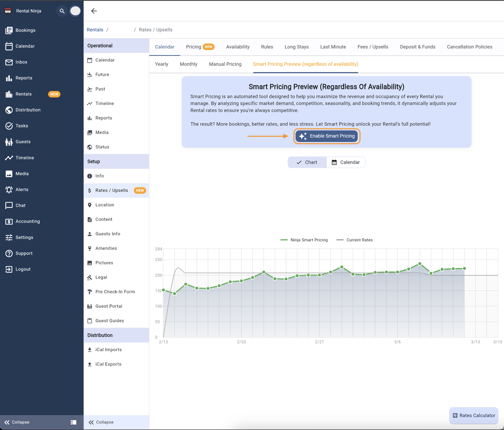Open the Accounting section
Image resolution: width=504 pixels, height=430 pixels.
pos(28,221)
